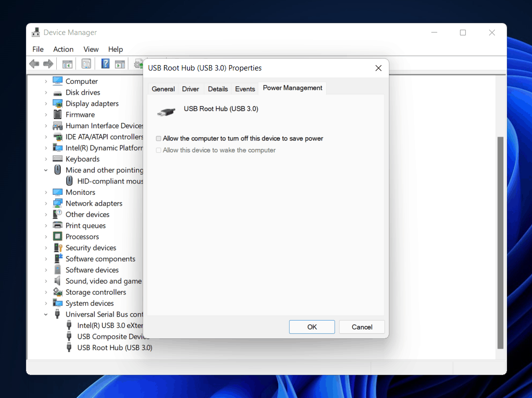Expand the Disk drives category
This screenshot has height=398, width=532.
(46, 92)
